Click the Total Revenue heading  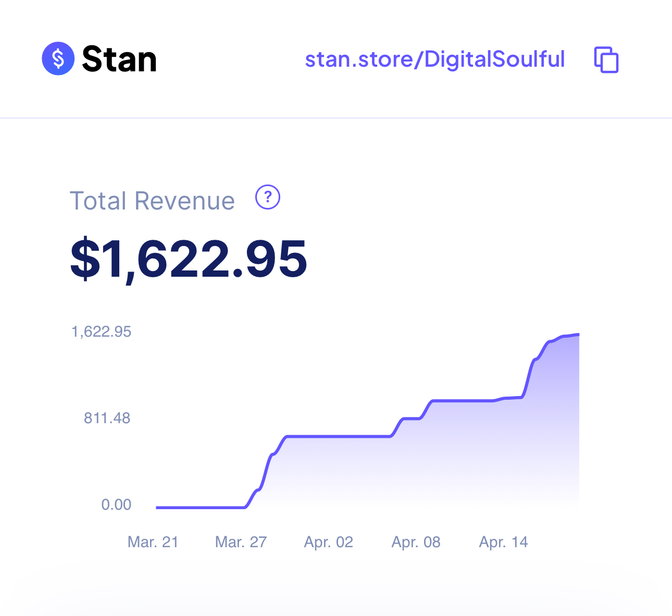(152, 201)
